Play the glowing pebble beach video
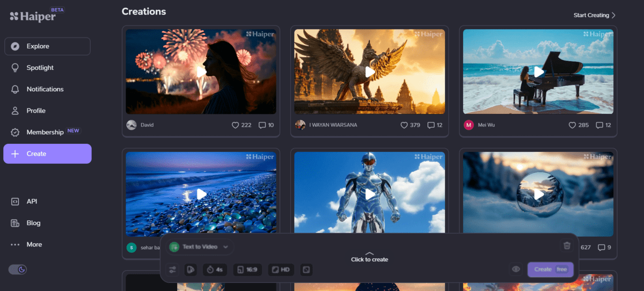This screenshot has width=644, height=291. (201, 194)
